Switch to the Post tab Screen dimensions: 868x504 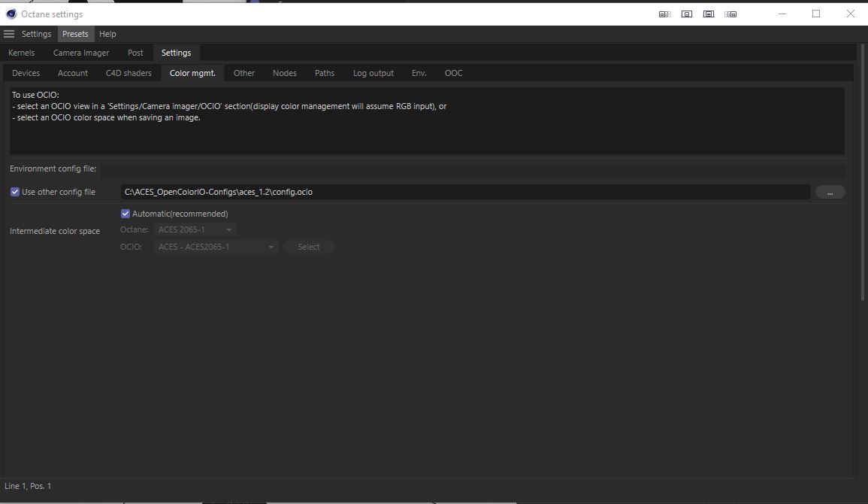click(135, 53)
